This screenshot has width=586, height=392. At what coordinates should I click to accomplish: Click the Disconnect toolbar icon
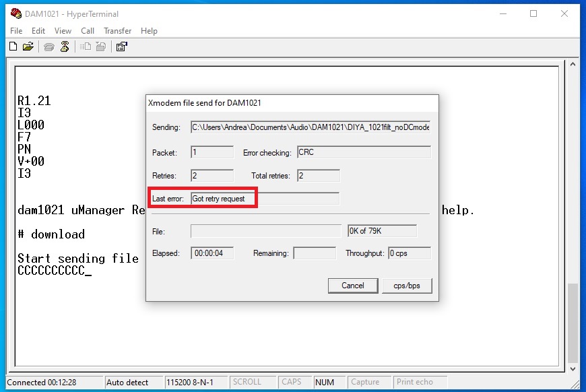click(65, 46)
